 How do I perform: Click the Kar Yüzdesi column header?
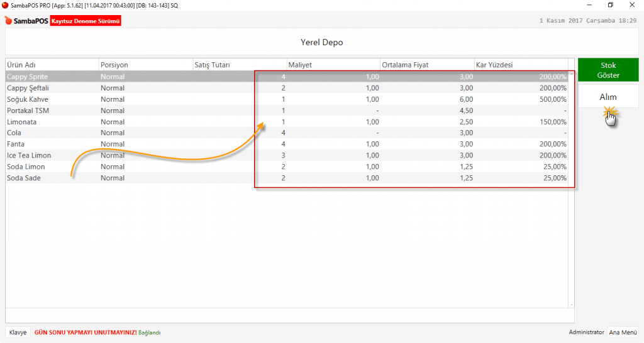point(520,64)
